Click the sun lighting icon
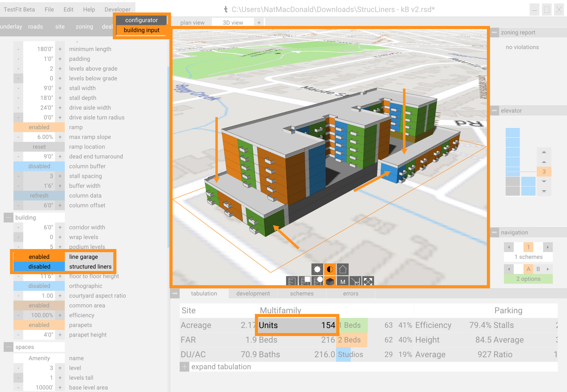 tap(317, 269)
